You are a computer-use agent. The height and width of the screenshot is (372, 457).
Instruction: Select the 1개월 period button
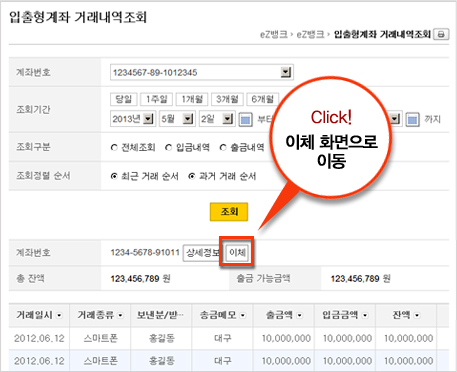tap(192, 99)
